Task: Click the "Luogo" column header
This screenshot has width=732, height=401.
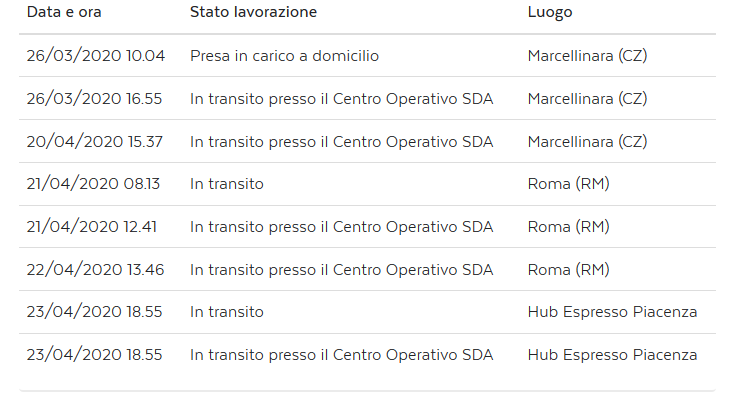Action: (x=549, y=13)
